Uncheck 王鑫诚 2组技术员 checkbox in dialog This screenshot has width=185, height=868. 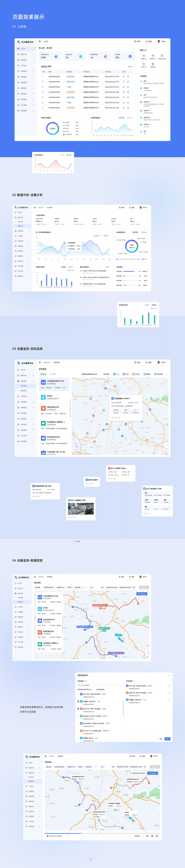click(78, 701)
